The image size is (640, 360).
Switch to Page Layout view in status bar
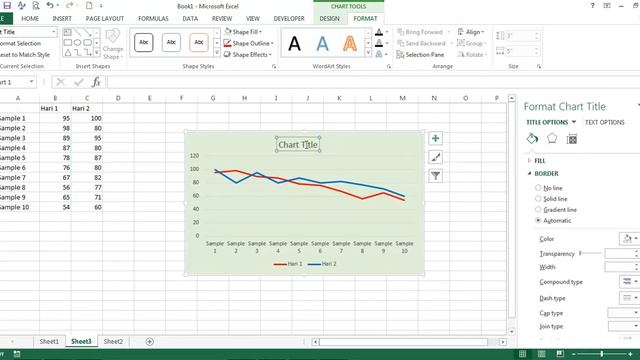[x=541, y=354]
